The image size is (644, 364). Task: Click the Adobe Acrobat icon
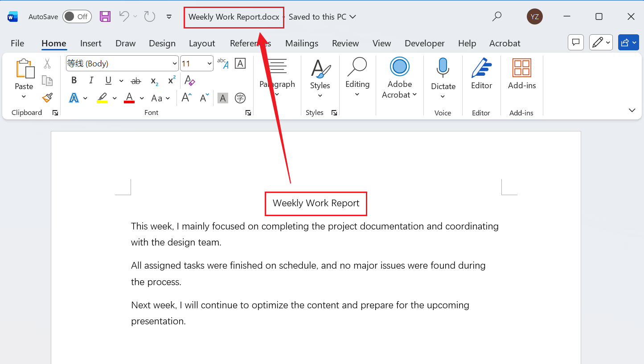click(400, 67)
